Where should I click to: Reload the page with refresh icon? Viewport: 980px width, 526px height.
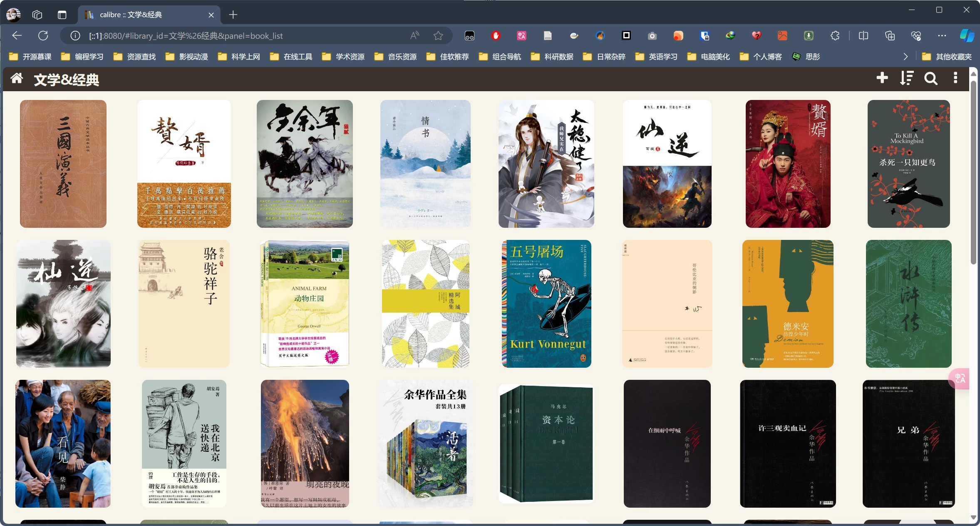click(x=43, y=36)
